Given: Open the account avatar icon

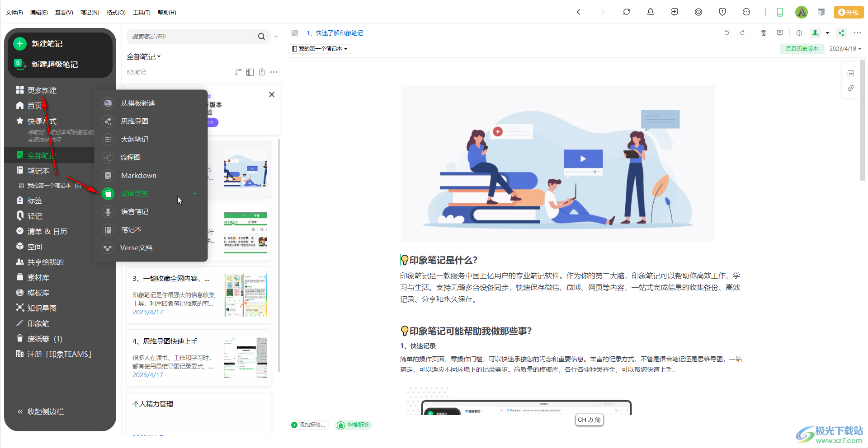Looking at the screenshot, I should (801, 12).
